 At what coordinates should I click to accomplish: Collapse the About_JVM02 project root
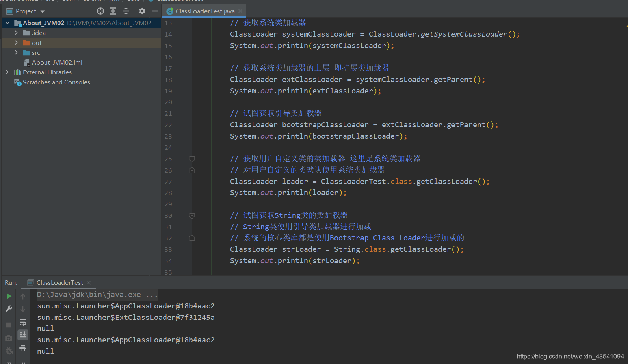[7, 23]
